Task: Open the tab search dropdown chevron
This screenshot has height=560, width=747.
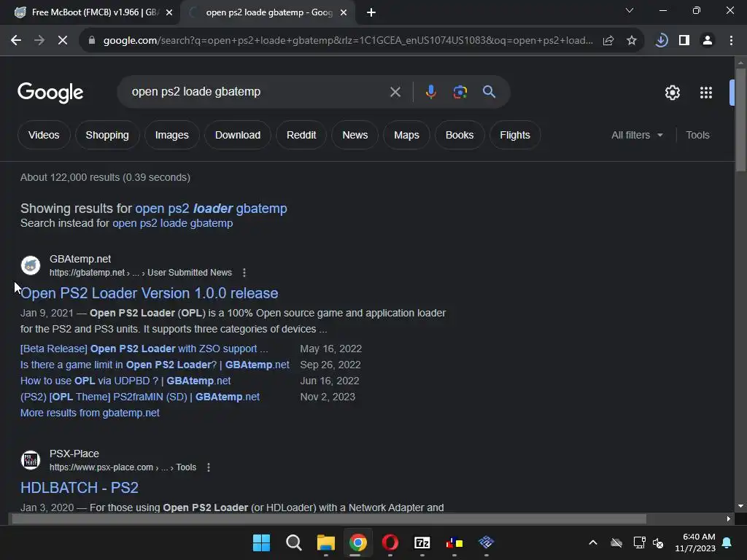Action: coord(630,10)
